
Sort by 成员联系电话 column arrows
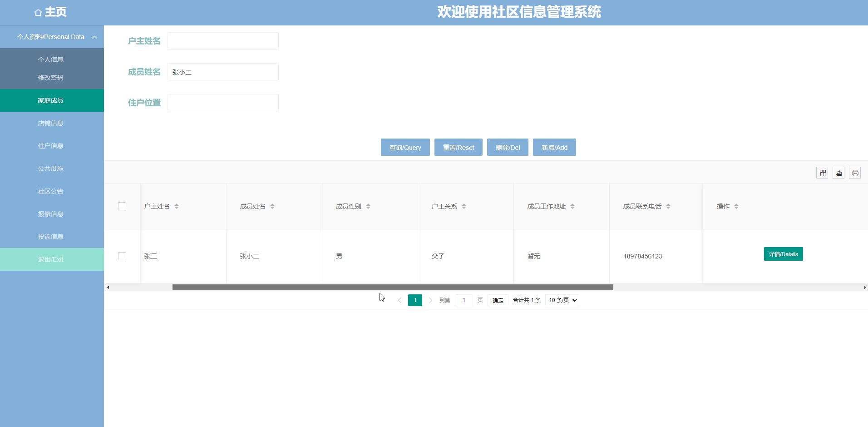668,206
